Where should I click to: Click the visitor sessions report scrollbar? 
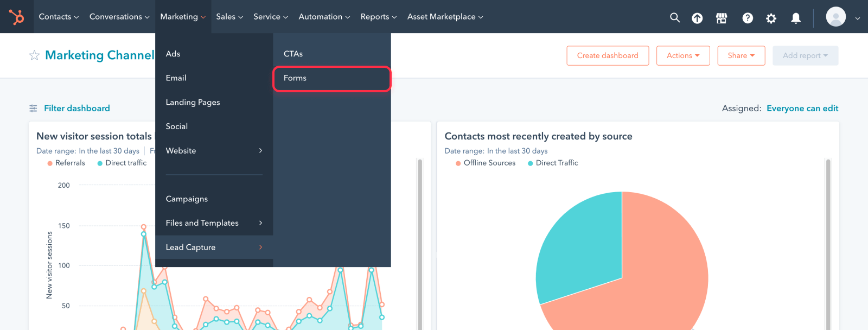(x=420, y=244)
